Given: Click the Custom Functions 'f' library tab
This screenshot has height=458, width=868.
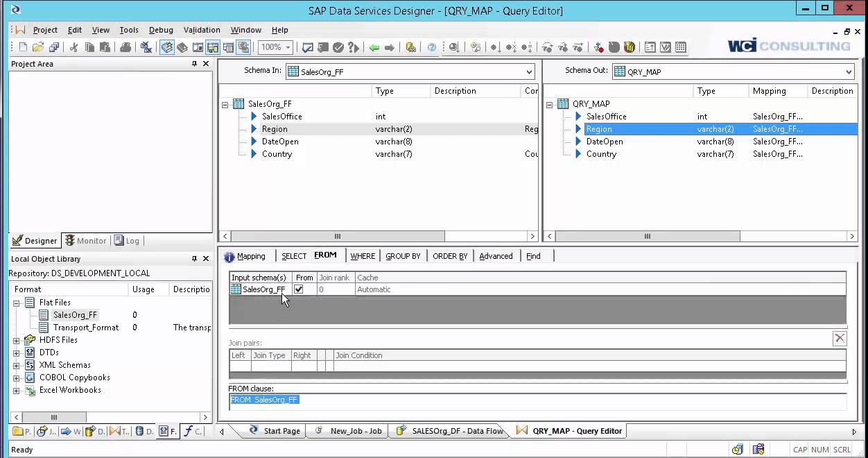Looking at the screenshot, I should 192,431.
